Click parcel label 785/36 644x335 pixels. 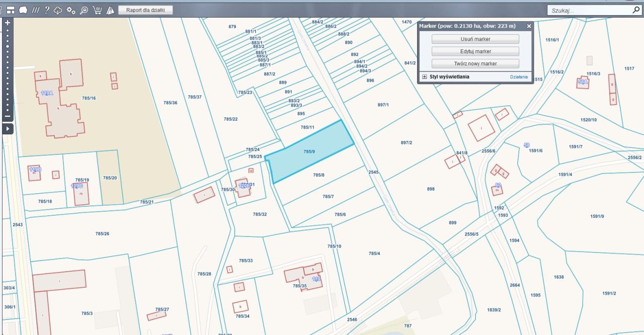171,103
